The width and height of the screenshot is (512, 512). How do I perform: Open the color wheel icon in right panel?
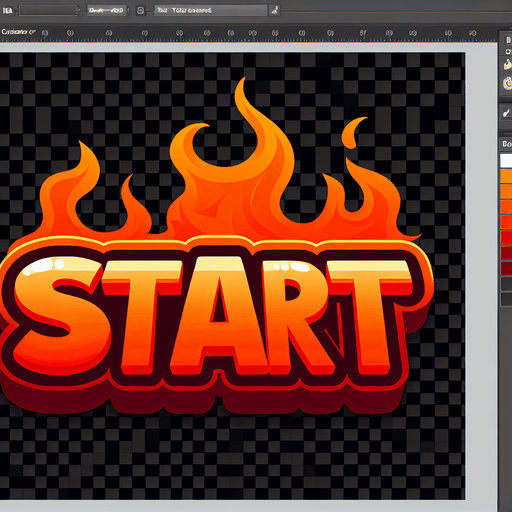point(508,83)
